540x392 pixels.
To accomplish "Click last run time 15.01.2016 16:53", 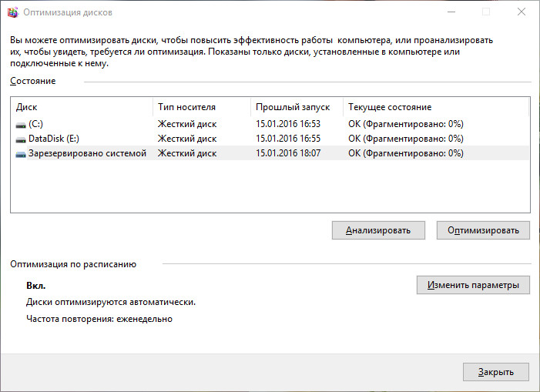I will [288, 124].
